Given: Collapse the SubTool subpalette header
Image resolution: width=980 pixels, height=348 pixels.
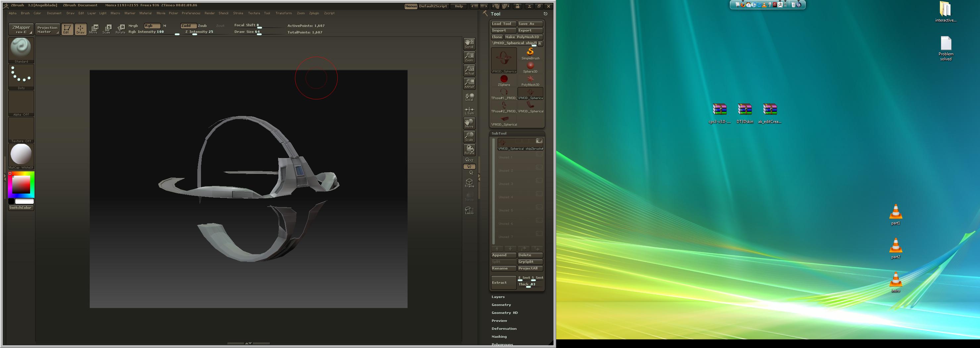Looking at the screenshot, I should [x=499, y=134].
